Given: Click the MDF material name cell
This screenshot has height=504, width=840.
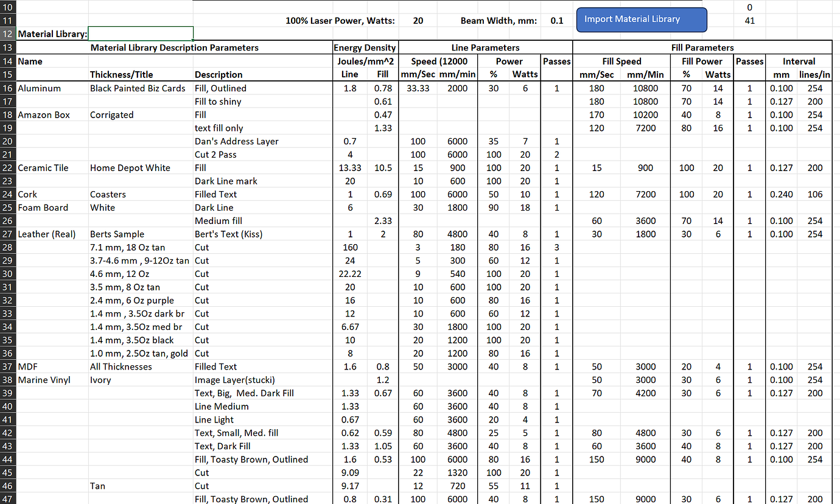Looking at the screenshot, I should [52, 366].
